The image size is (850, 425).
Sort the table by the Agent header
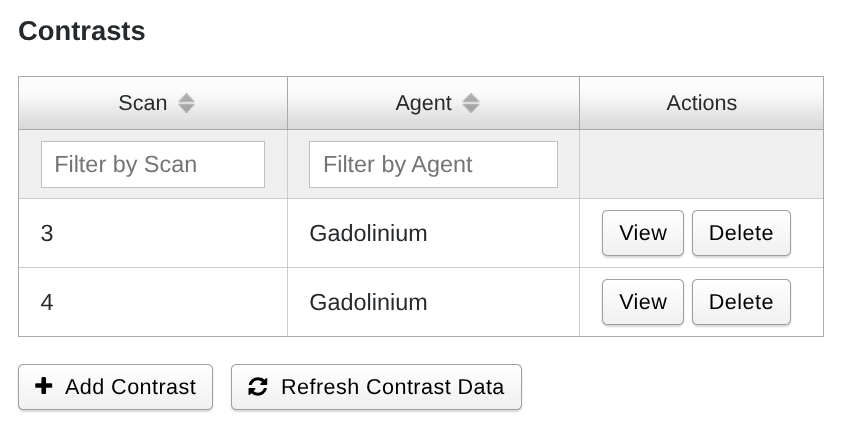424,103
